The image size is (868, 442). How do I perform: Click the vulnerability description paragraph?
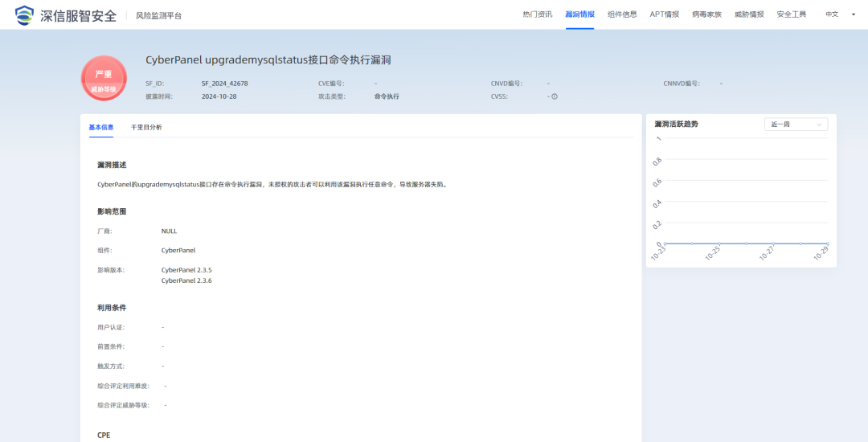(x=272, y=184)
